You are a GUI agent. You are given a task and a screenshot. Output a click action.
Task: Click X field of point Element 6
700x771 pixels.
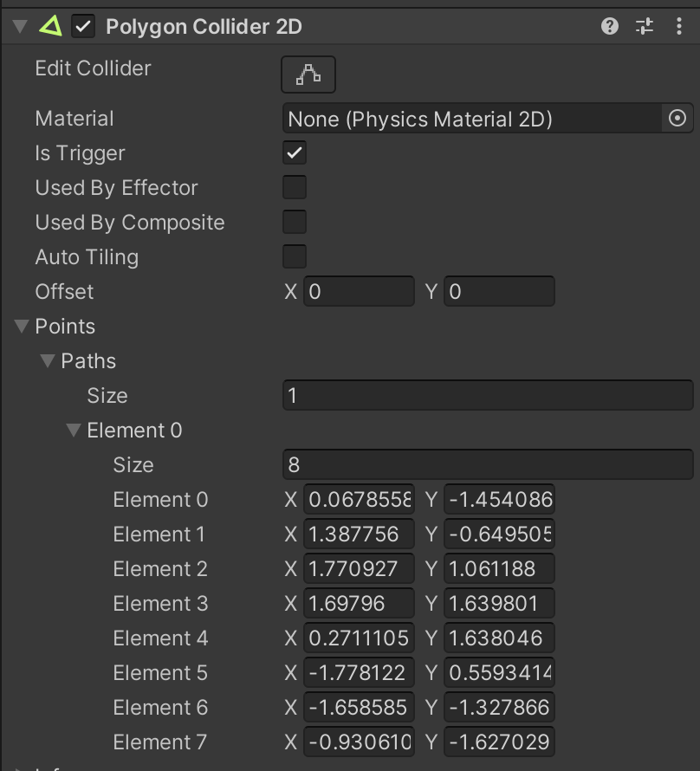pyautogui.click(x=359, y=708)
